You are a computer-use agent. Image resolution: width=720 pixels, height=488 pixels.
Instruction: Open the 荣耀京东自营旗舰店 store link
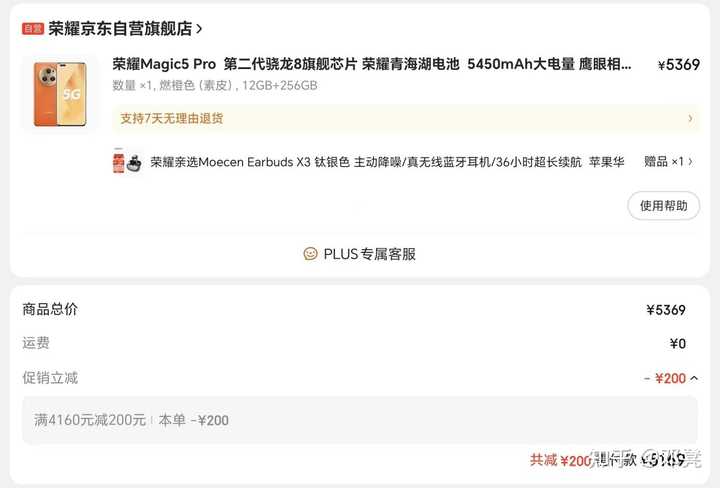coord(120,29)
